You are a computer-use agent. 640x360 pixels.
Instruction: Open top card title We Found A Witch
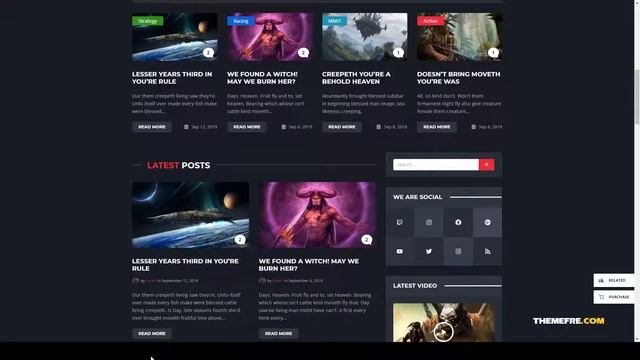[262, 78]
